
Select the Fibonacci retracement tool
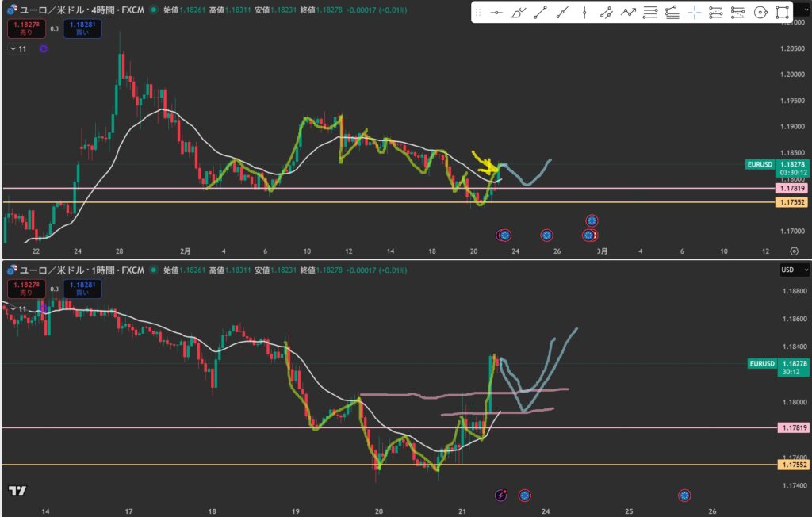click(x=650, y=13)
